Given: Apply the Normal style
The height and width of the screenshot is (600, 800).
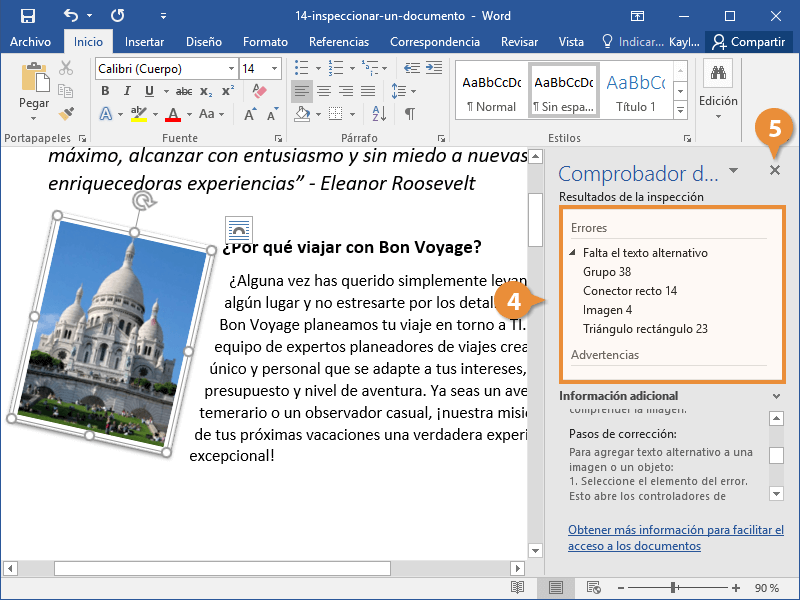Looking at the screenshot, I should click(491, 91).
